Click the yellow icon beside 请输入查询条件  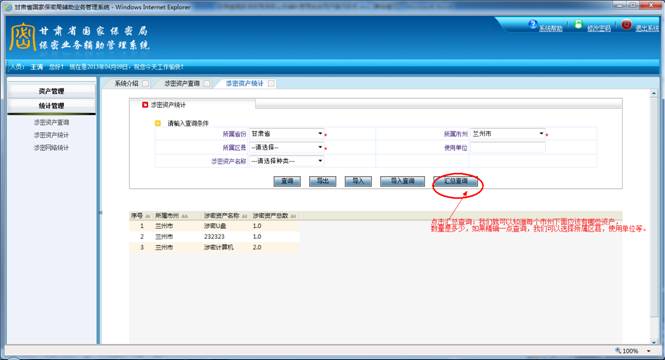[x=158, y=123]
